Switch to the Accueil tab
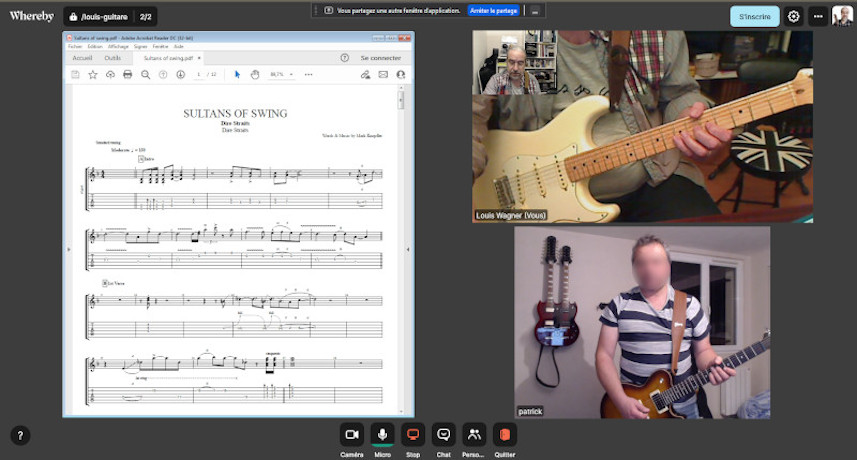 click(x=82, y=58)
